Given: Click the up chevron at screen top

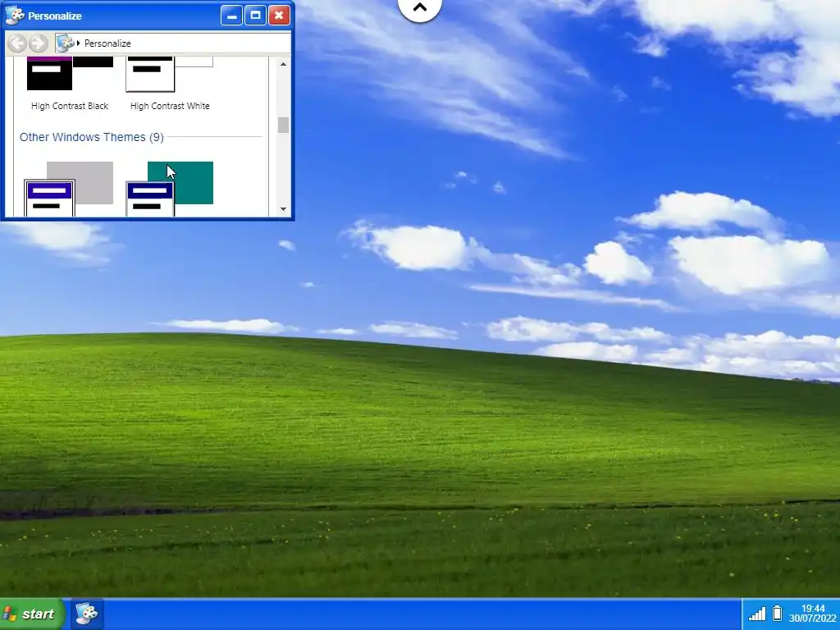Looking at the screenshot, I should [x=420, y=8].
